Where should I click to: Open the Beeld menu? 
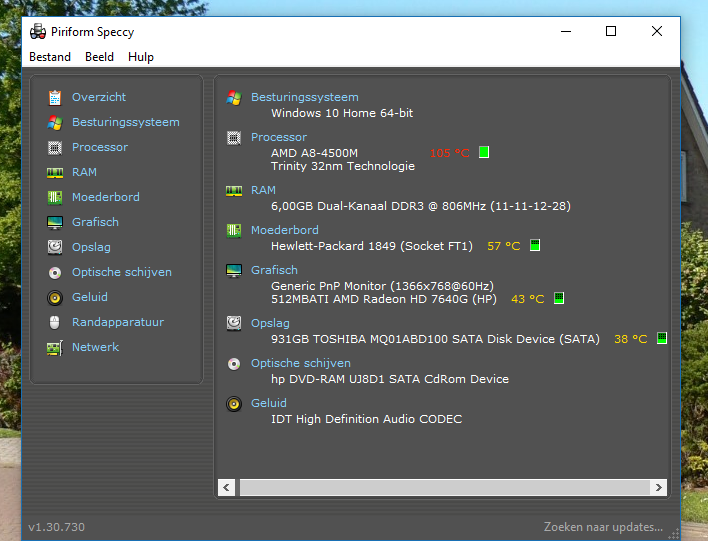99,57
